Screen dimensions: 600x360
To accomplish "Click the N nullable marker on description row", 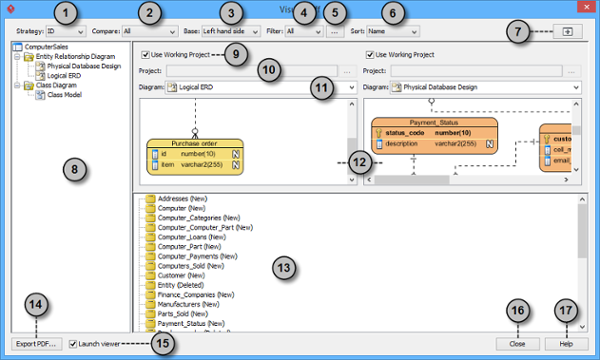I will pos(489,144).
